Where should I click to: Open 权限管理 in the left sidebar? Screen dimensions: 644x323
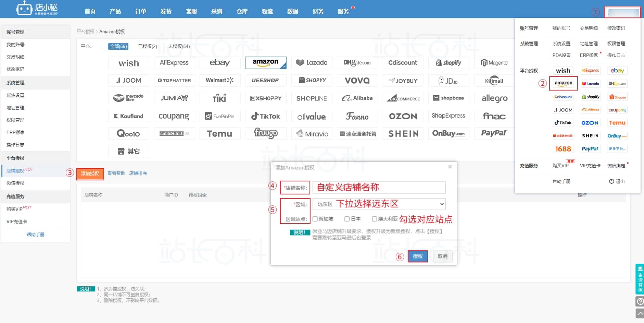36,120
